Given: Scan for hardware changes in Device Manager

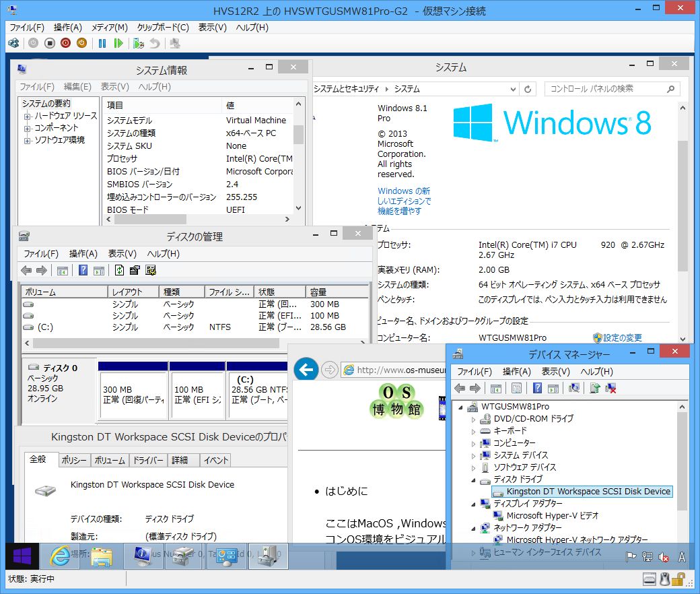Looking at the screenshot, I should pos(574,388).
